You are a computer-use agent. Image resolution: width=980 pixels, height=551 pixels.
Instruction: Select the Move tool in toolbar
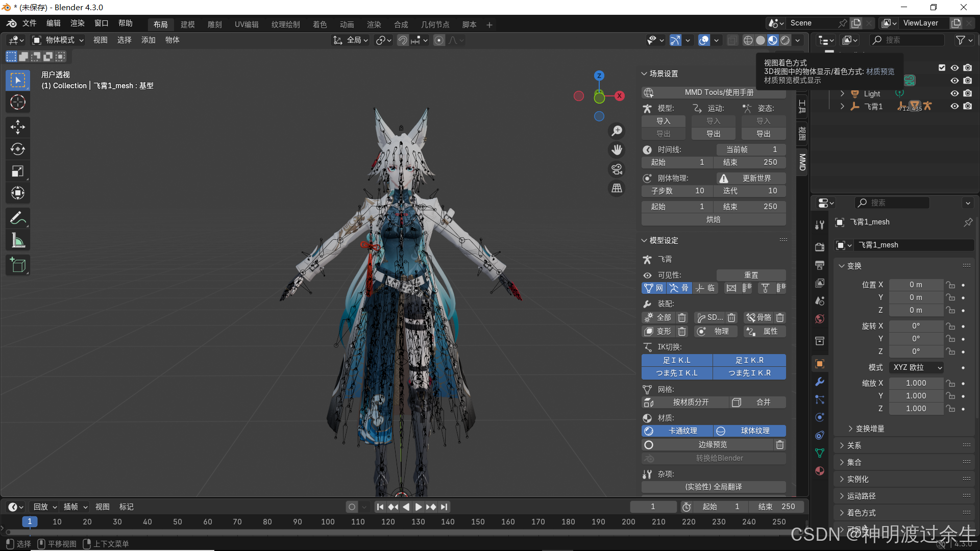[x=18, y=127]
